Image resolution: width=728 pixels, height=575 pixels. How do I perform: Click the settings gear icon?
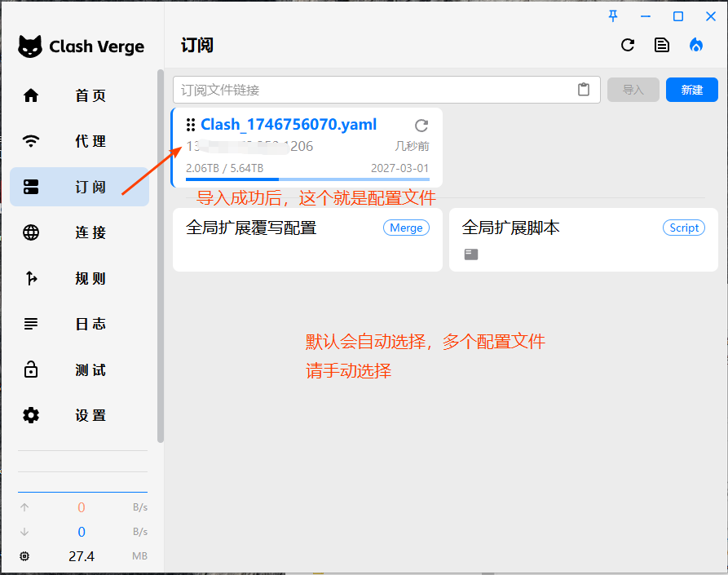[31, 415]
